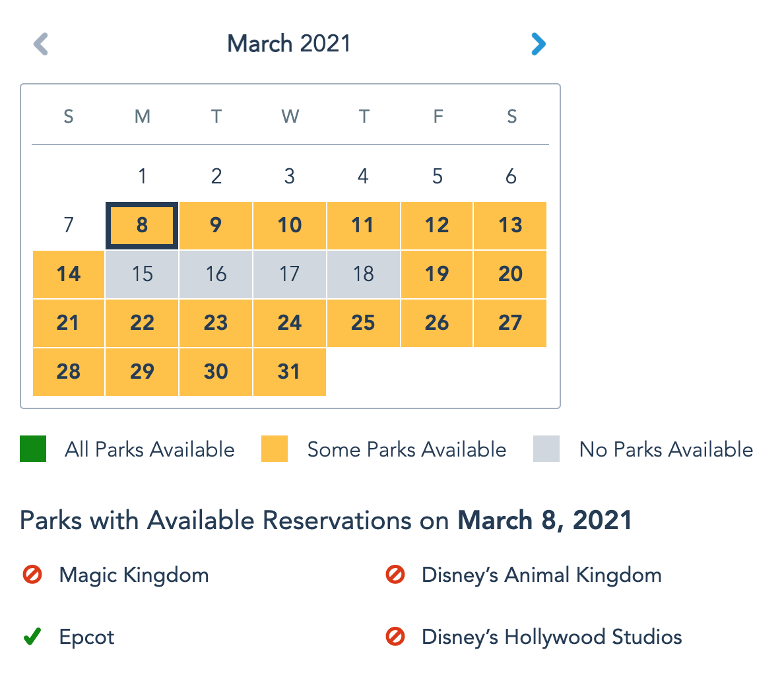Click the unavailable icon beside Magic Kingdom

coord(32,575)
